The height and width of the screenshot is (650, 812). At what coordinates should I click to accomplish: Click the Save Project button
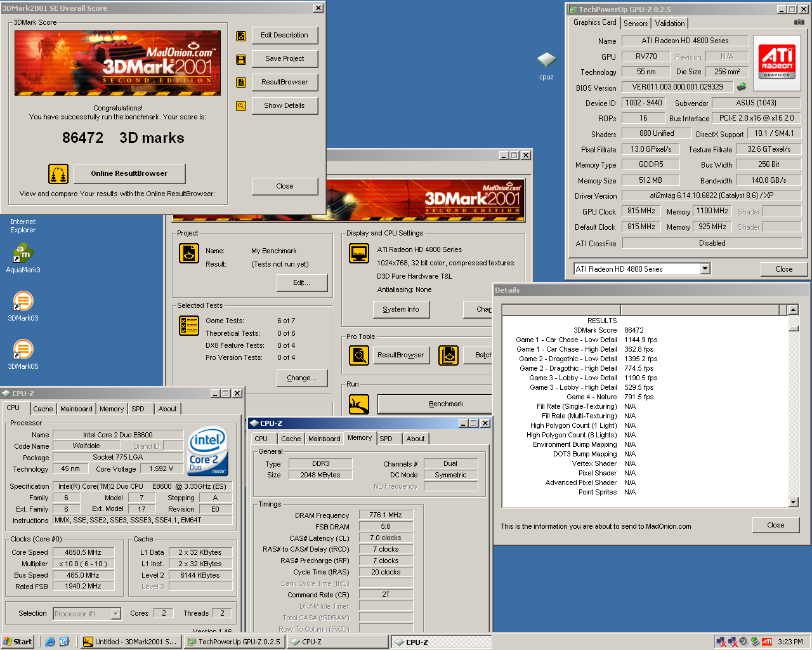coord(285,59)
